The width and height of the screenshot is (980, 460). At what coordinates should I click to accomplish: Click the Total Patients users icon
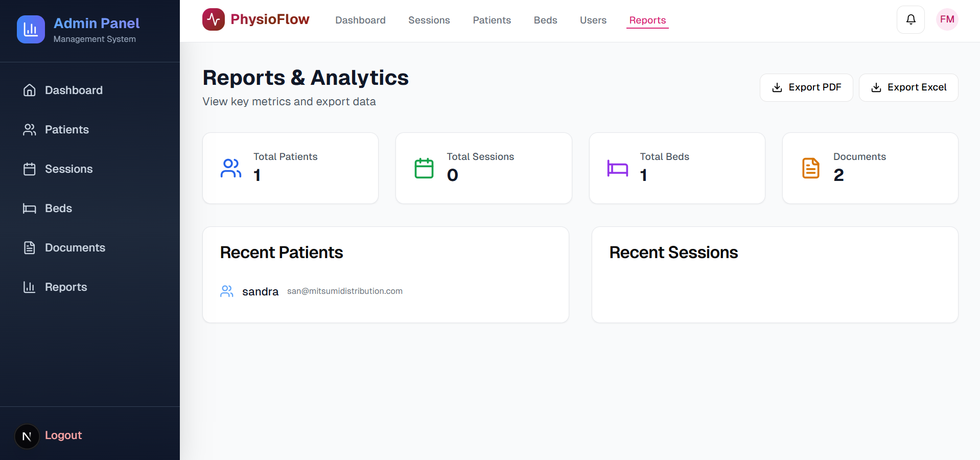pyautogui.click(x=231, y=168)
